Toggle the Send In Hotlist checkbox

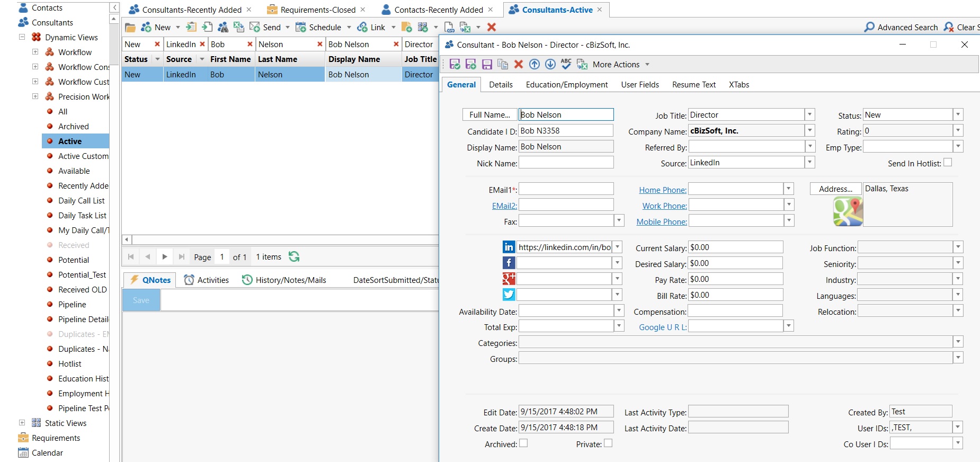coord(948,163)
